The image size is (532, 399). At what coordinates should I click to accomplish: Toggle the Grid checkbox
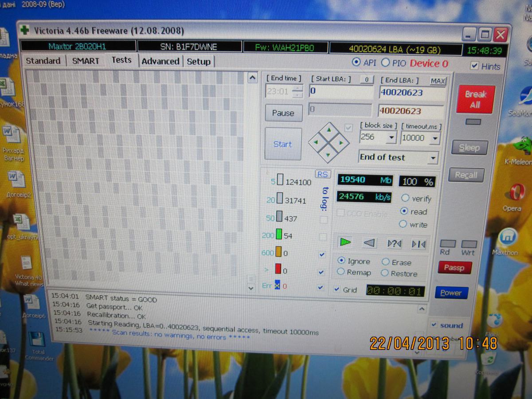pyautogui.click(x=337, y=289)
